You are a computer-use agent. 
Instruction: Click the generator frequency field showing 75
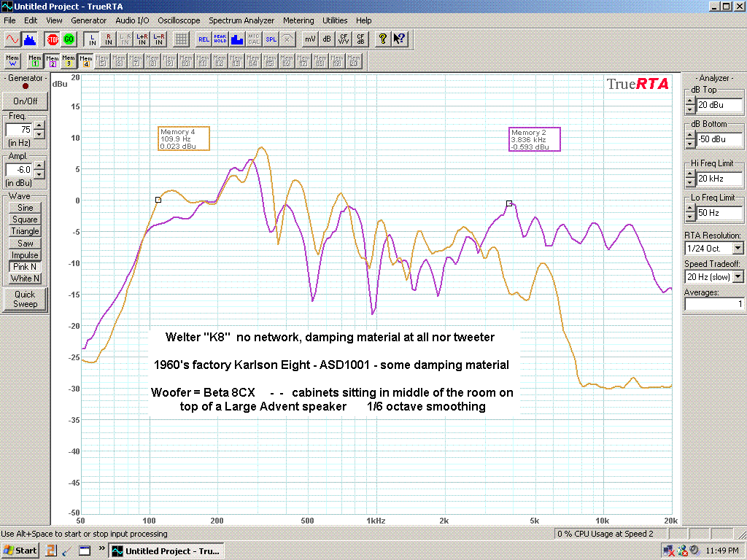coord(19,130)
